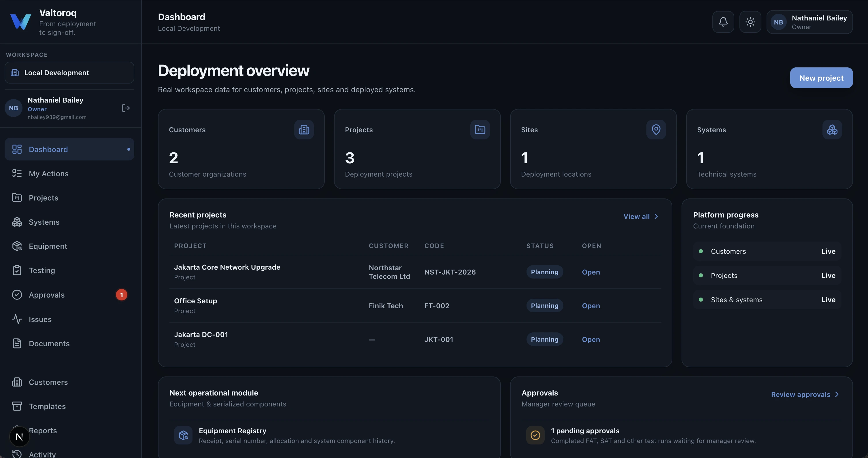Open Equipment in sidebar
868x458 pixels.
click(69, 246)
